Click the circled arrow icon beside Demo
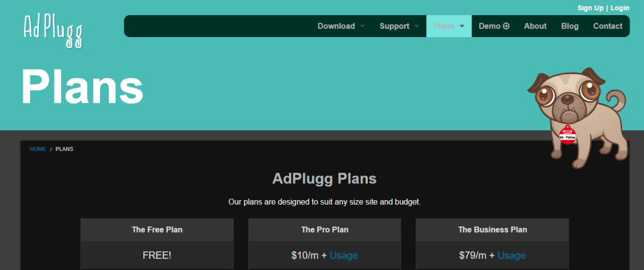Screen dimensions: 644x270 (506, 26)
